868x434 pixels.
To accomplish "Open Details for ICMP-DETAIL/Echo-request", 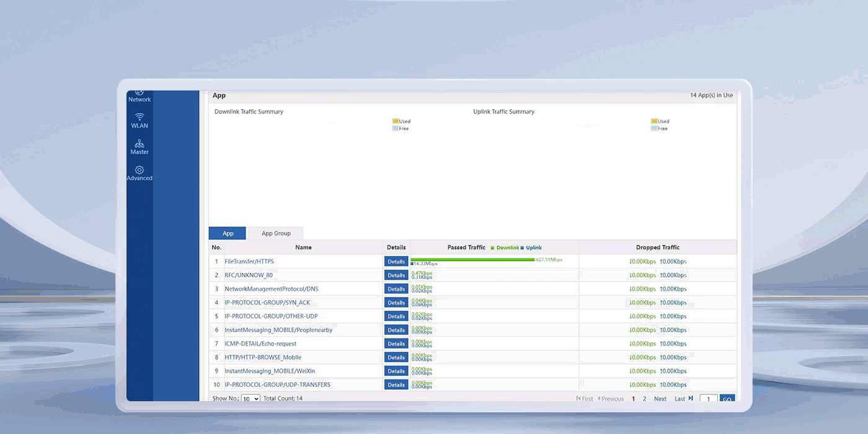I will click(396, 343).
